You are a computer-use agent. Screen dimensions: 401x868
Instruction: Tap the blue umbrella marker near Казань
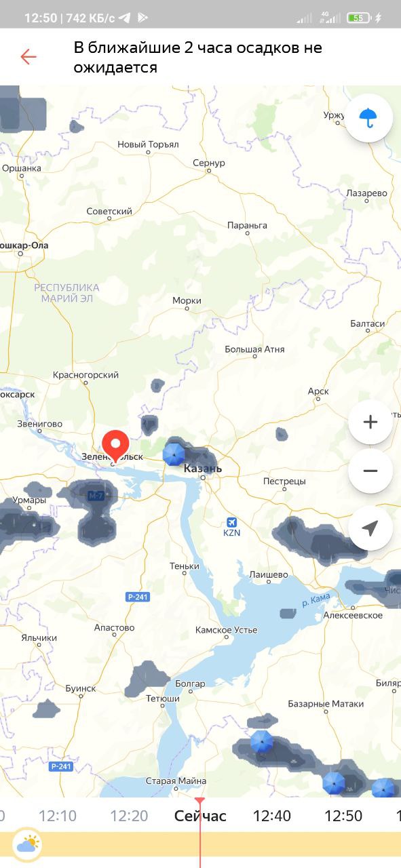174,454
